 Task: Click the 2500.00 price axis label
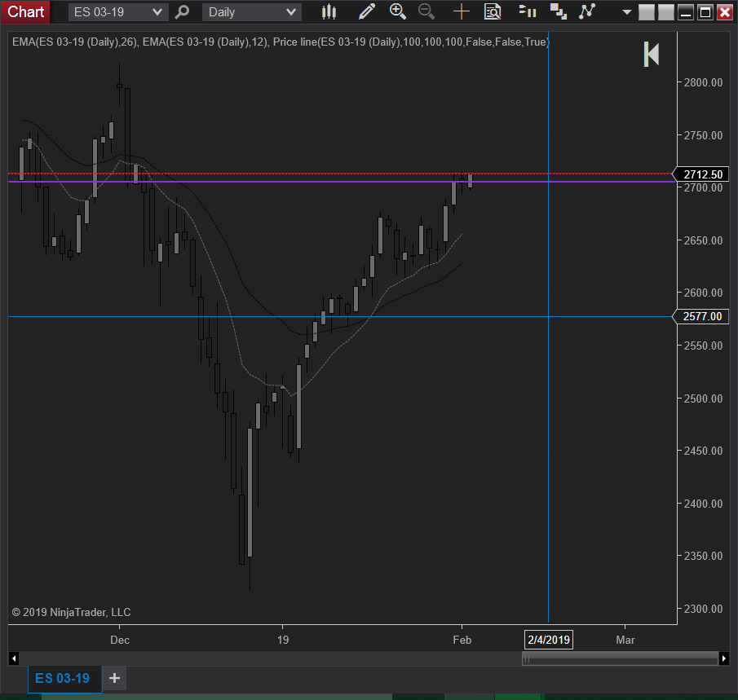click(x=703, y=399)
